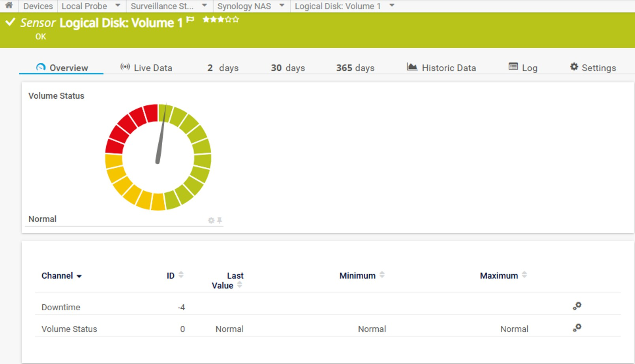This screenshot has height=364, width=635.
Task: Set priority to five stars
Action: tap(236, 19)
